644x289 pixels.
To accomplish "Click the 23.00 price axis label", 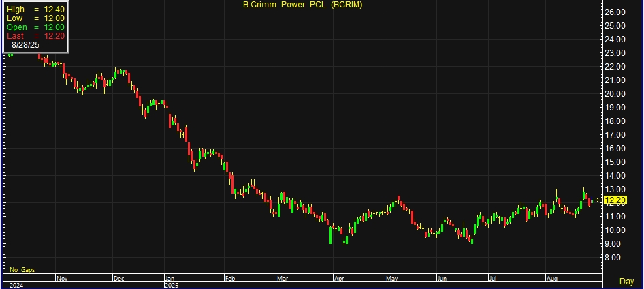I will tap(615, 53).
